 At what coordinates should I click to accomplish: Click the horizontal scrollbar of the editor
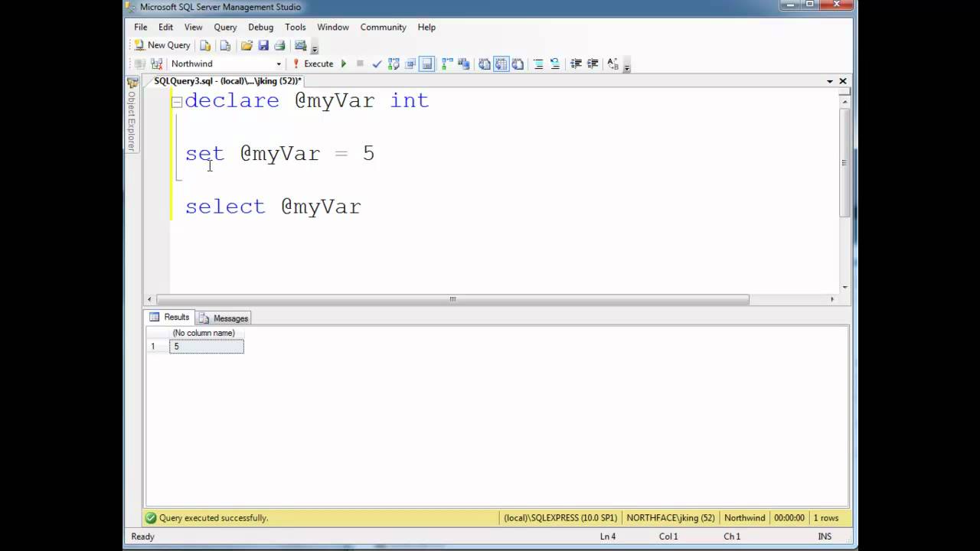point(452,299)
